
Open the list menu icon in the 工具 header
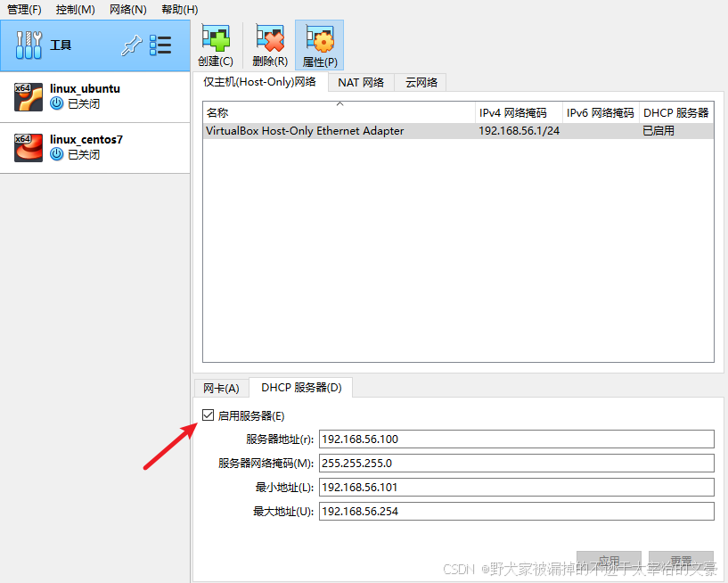pyautogui.click(x=161, y=44)
